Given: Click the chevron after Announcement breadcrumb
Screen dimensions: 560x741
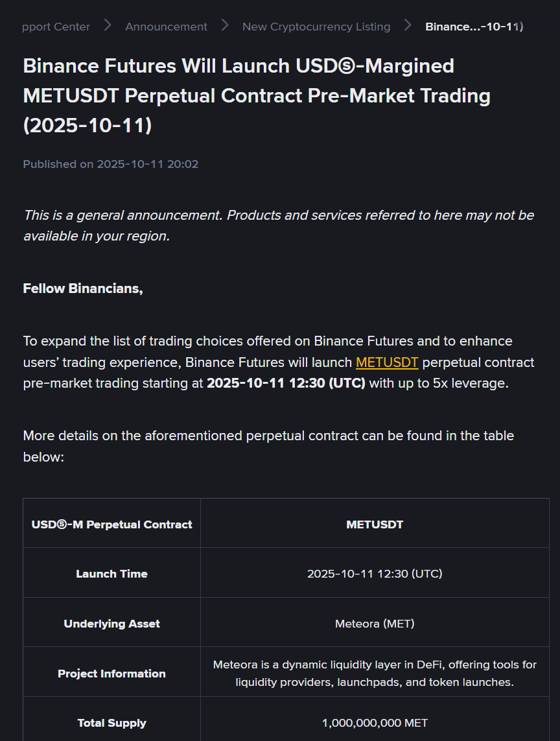Looking at the screenshot, I should click(225, 25).
